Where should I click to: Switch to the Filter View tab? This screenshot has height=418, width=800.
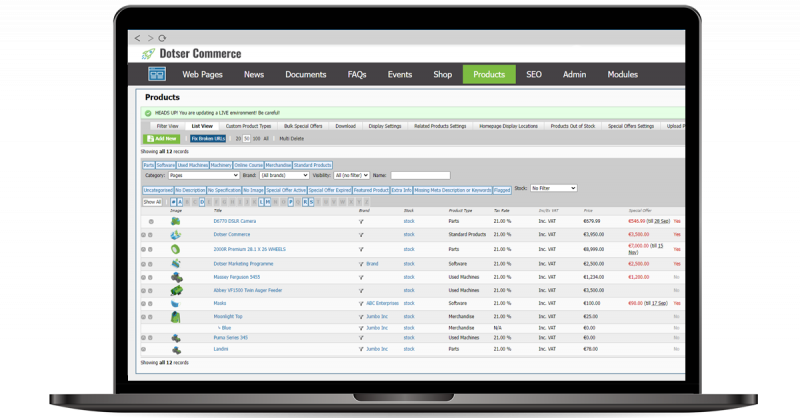167,126
